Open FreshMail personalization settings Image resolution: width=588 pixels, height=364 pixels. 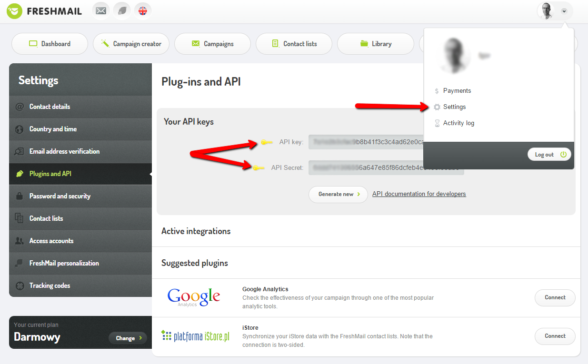click(80, 263)
